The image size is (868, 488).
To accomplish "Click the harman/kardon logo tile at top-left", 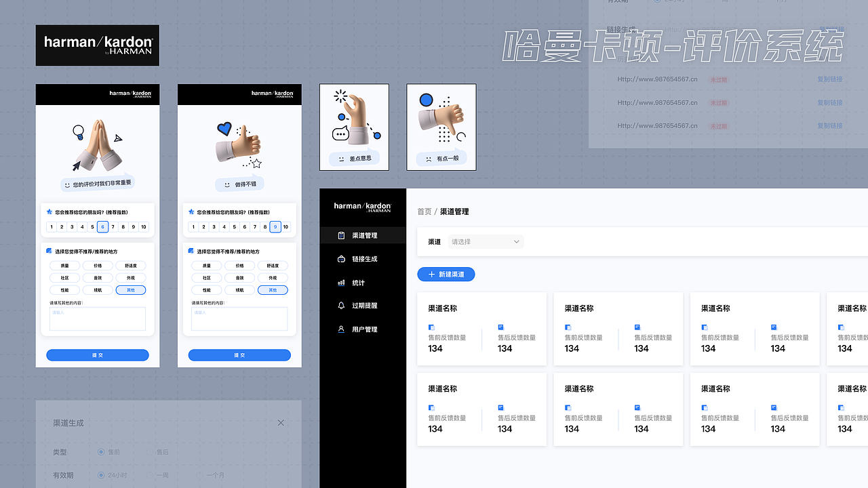I will pos(98,45).
